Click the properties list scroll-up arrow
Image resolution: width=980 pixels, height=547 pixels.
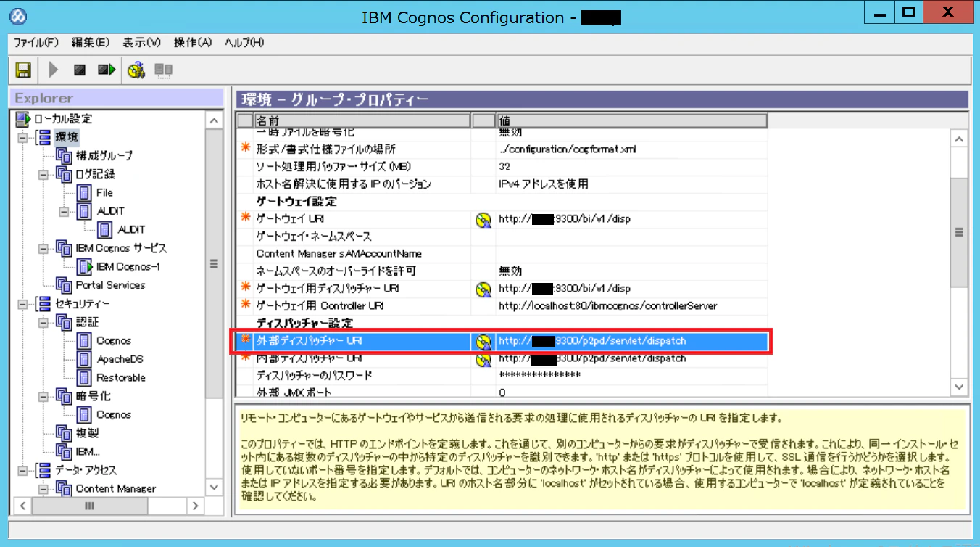(x=959, y=139)
